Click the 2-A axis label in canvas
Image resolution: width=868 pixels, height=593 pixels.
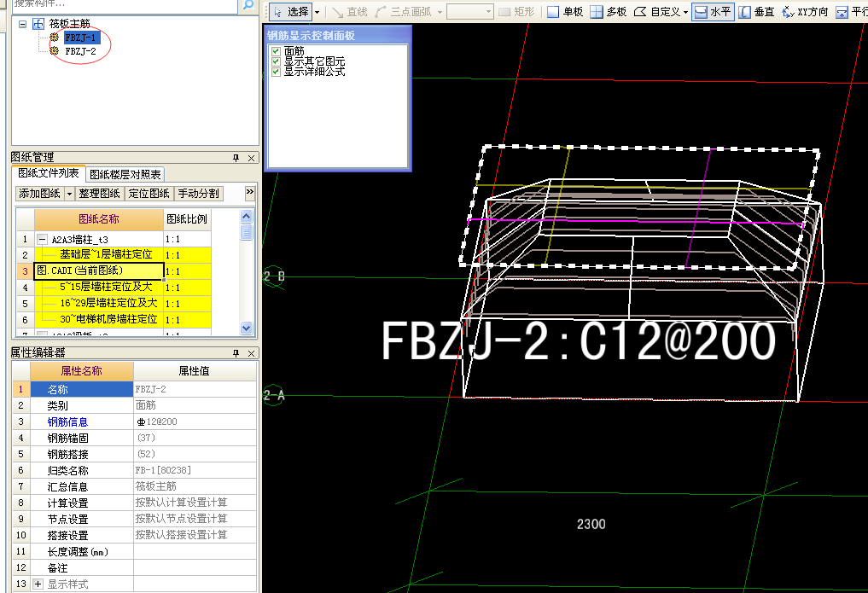point(273,396)
